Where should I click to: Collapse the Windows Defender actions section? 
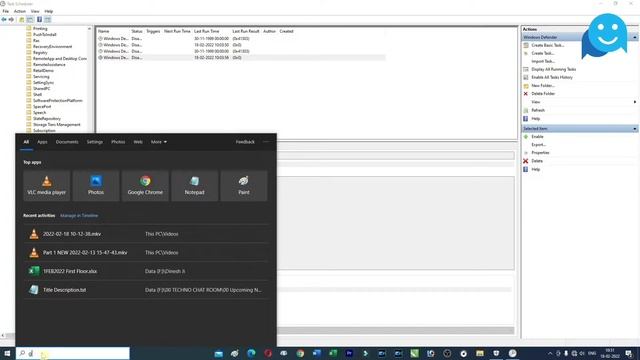(635, 37)
